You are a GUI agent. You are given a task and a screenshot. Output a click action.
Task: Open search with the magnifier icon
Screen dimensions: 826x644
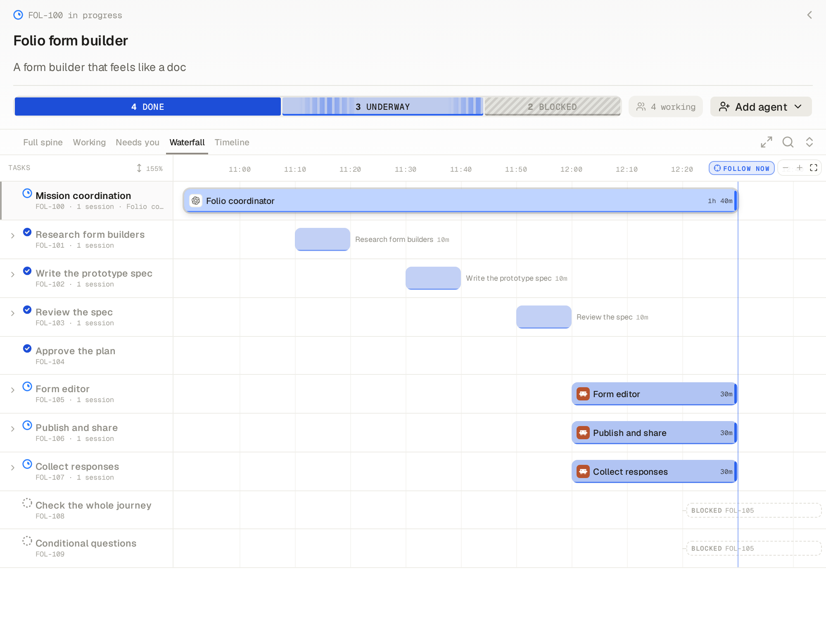tap(788, 142)
